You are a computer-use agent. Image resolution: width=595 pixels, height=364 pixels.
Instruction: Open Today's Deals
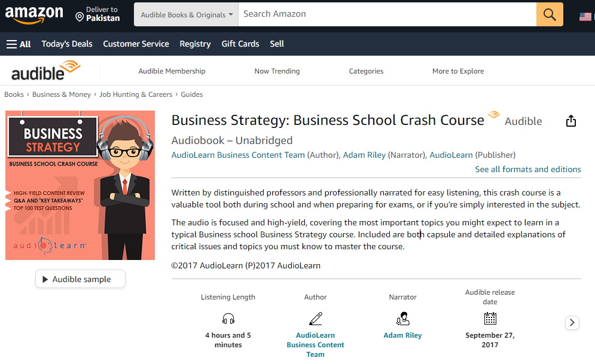[67, 44]
